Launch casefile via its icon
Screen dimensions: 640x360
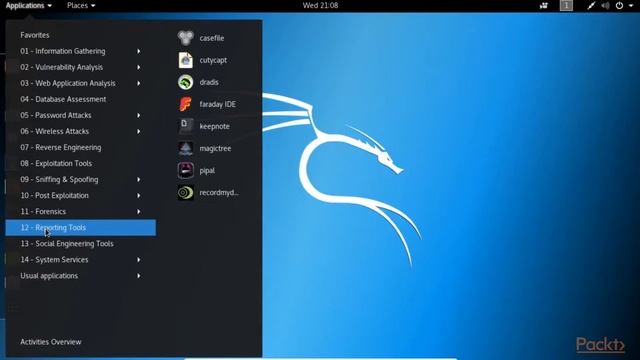186,38
